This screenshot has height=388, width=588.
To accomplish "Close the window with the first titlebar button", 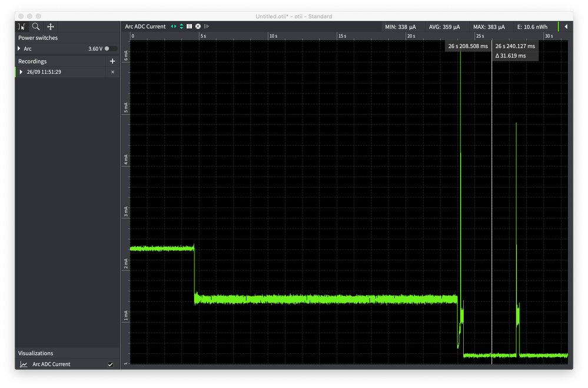I will click(x=21, y=16).
